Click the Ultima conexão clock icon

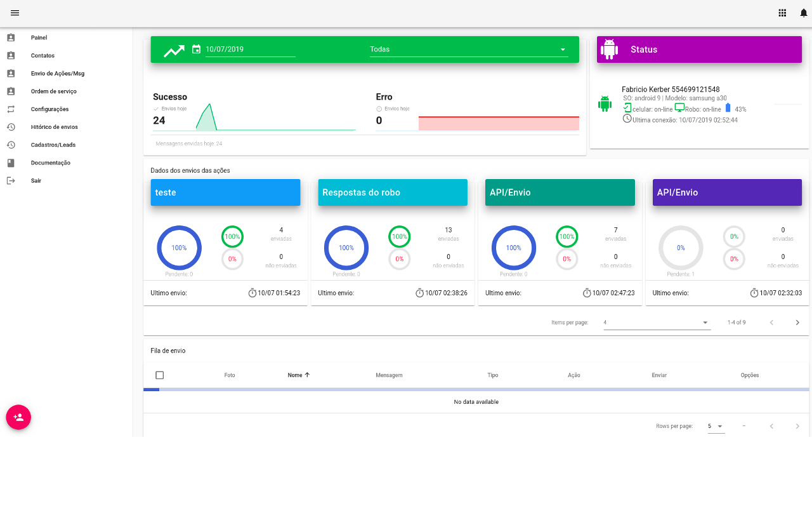pyautogui.click(x=627, y=119)
